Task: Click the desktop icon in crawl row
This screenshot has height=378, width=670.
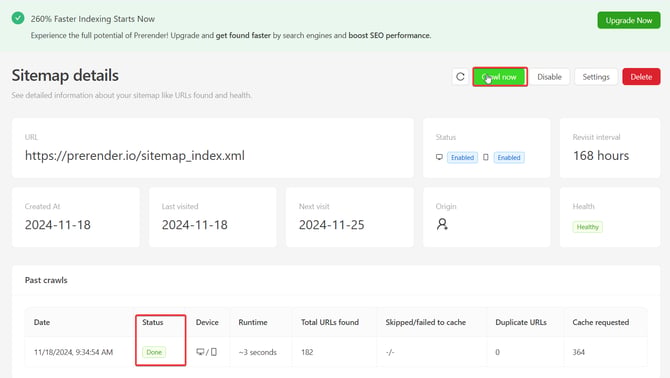Action: (x=200, y=352)
